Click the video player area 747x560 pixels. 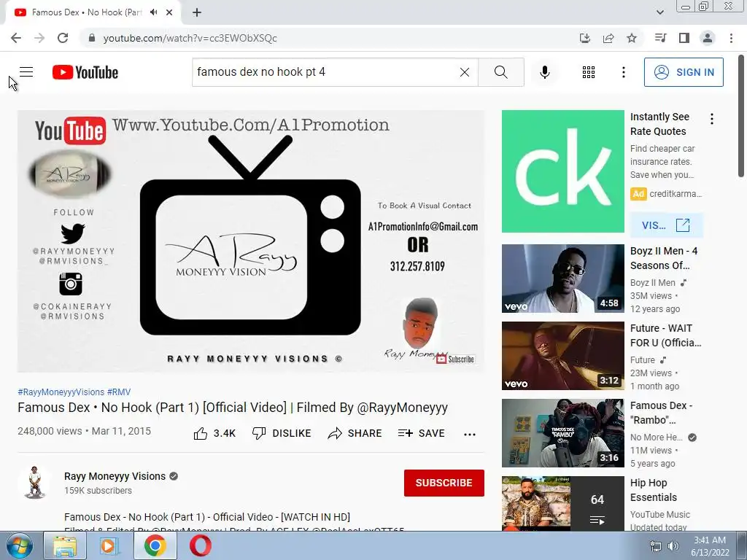(251, 241)
